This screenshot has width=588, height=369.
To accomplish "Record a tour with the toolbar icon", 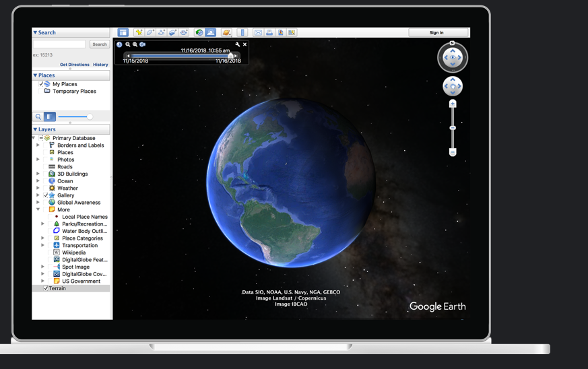I will pos(184,32).
